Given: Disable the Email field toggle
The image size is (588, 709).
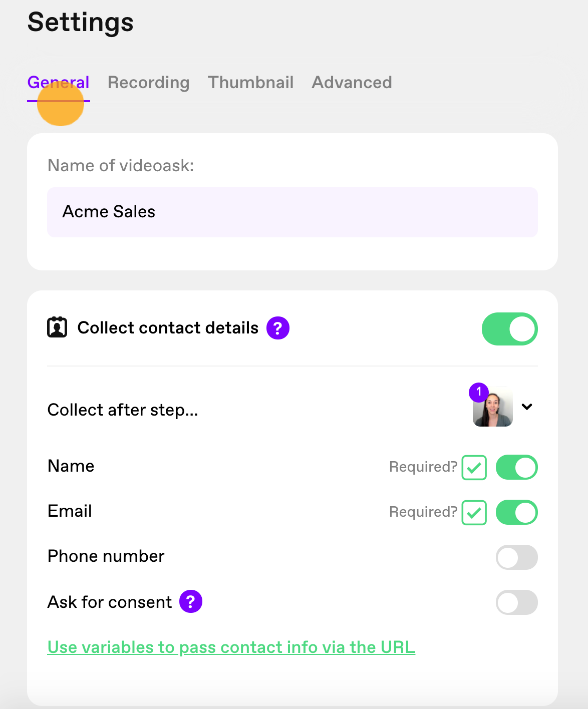Looking at the screenshot, I should click(517, 512).
